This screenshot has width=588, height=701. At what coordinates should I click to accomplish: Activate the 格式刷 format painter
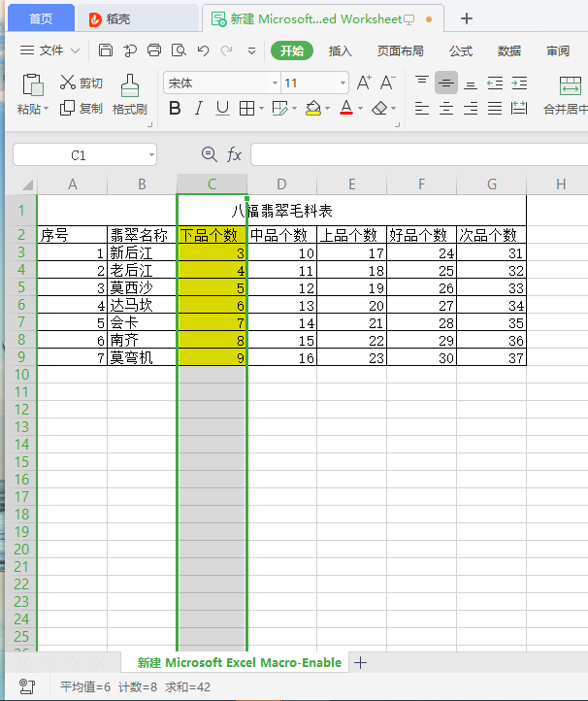(x=130, y=95)
